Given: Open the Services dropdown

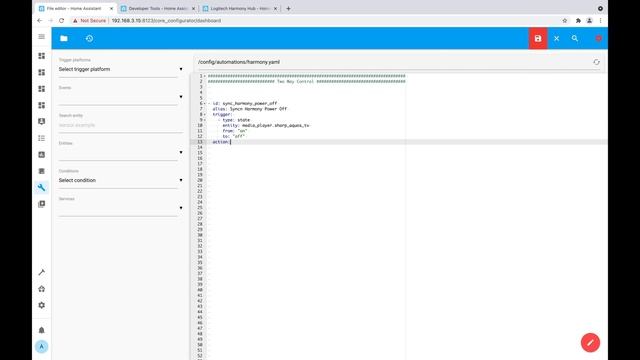Looking at the screenshot, I should point(121,208).
